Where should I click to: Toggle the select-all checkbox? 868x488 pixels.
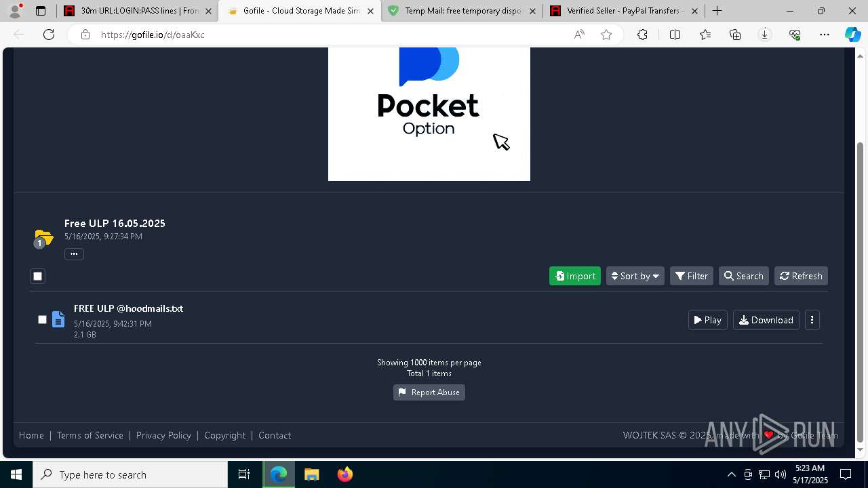coord(37,276)
